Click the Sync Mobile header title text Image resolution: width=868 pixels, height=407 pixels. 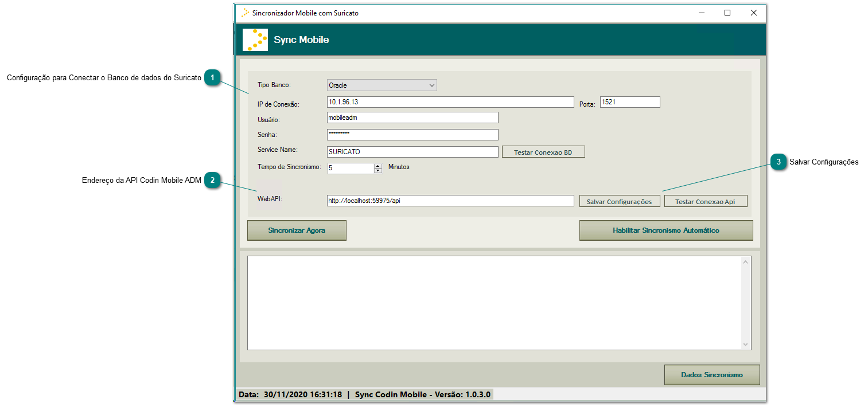pyautogui.click(x=301, y=40)
